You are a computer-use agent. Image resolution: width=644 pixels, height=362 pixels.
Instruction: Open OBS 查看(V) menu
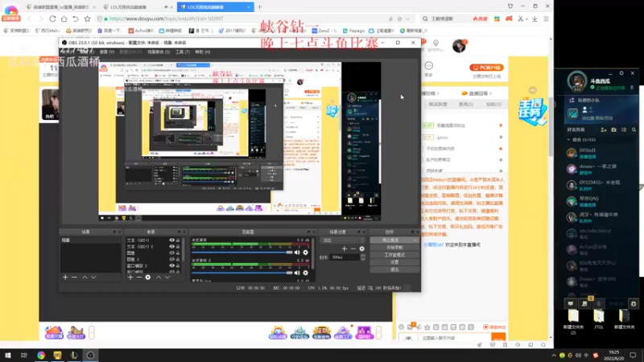click(107, 52)
